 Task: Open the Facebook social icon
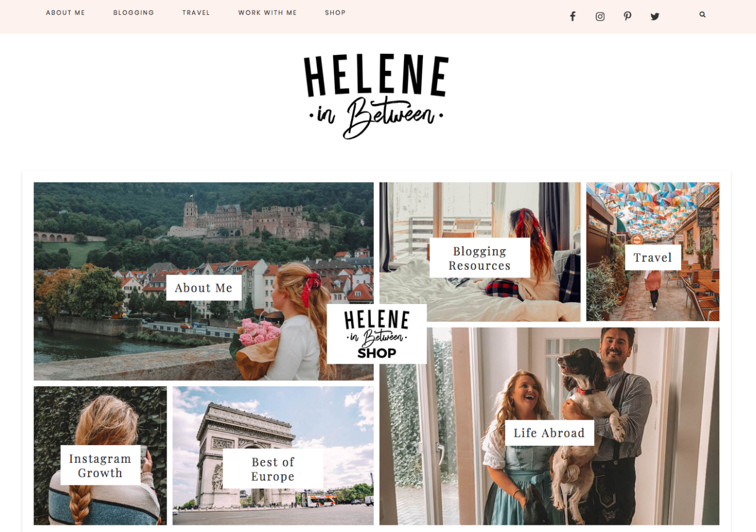(x=572, y=17)
